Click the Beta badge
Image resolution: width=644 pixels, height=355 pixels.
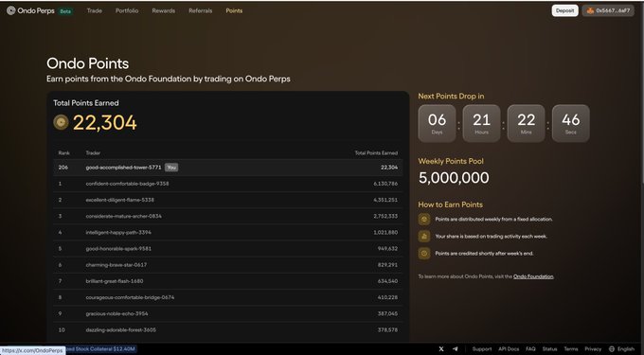pos(65,11)
